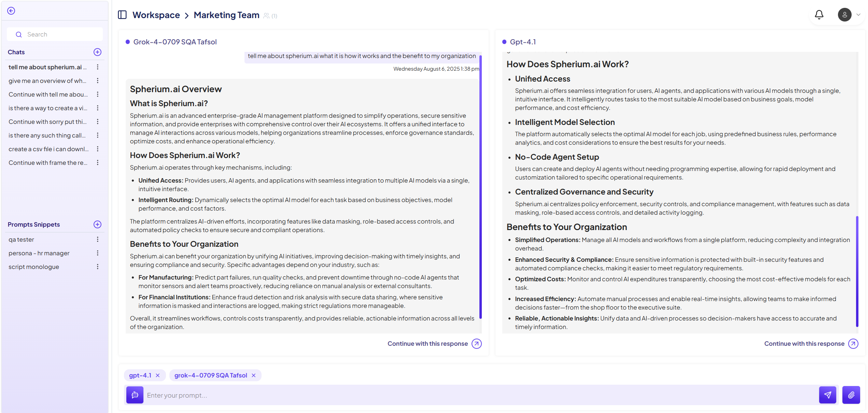Click the 'Chats' section heading
The image size is (868, 413).
[16, 52]
